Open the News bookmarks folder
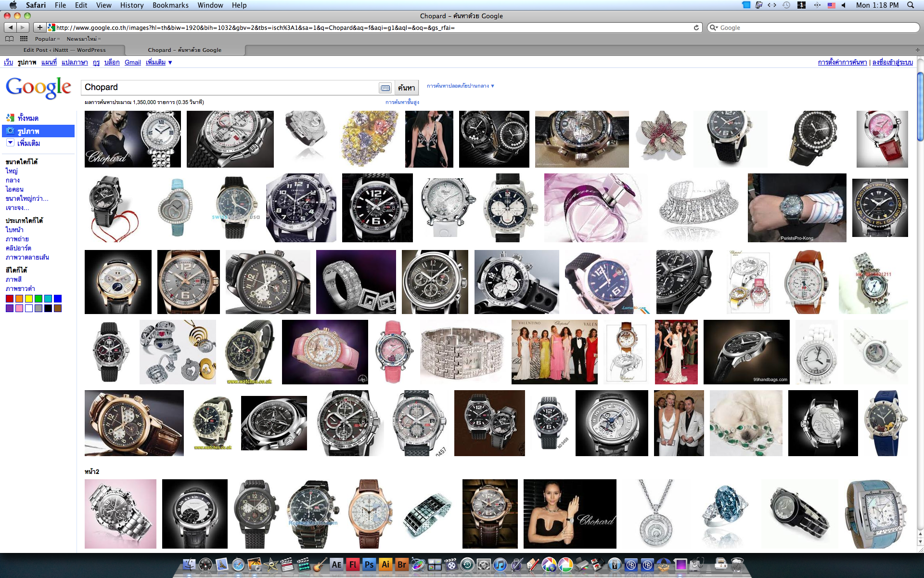This screenshot has width=924, height=578. pyautogui.click(x=84, y=39)
